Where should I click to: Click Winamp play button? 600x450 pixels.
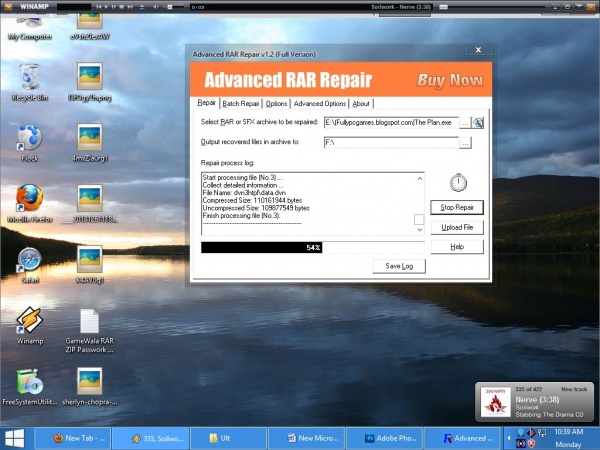pos(107,7)
